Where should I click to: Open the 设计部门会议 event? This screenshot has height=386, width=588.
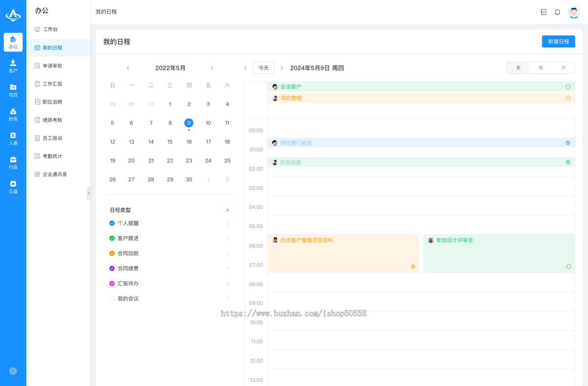(421, 143)
